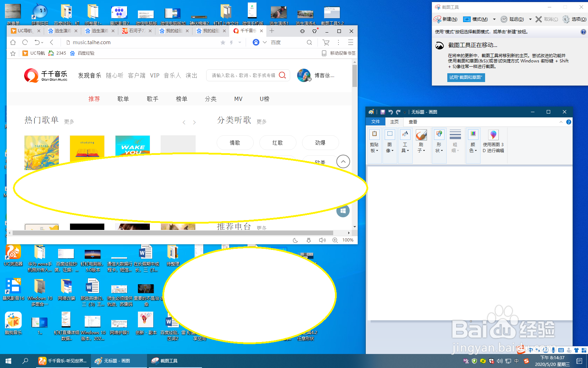Click the VIP navigation item
588x368 pixels.
pyautogui.click(x=155, y=75)
